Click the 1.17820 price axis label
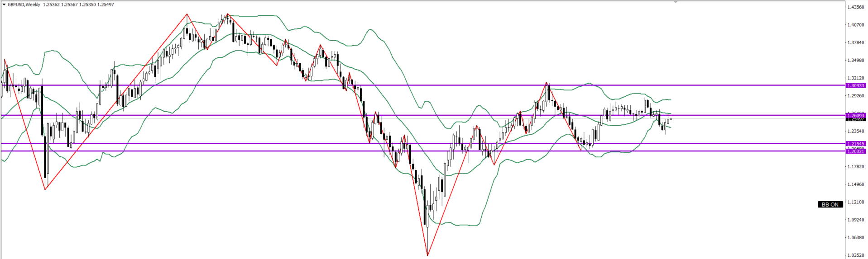 coord(856,167)
